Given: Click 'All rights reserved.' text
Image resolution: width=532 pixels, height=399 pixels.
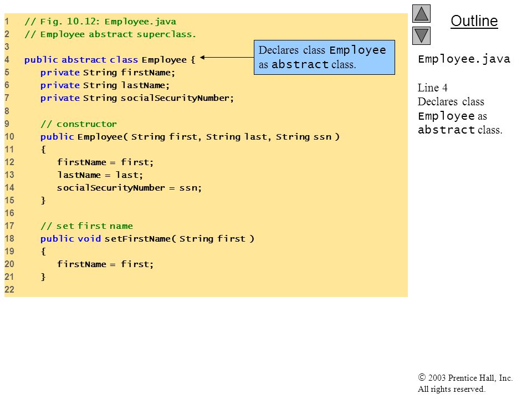Looking at the screenshot, I should pyautogui.click(x=451, y=389).
